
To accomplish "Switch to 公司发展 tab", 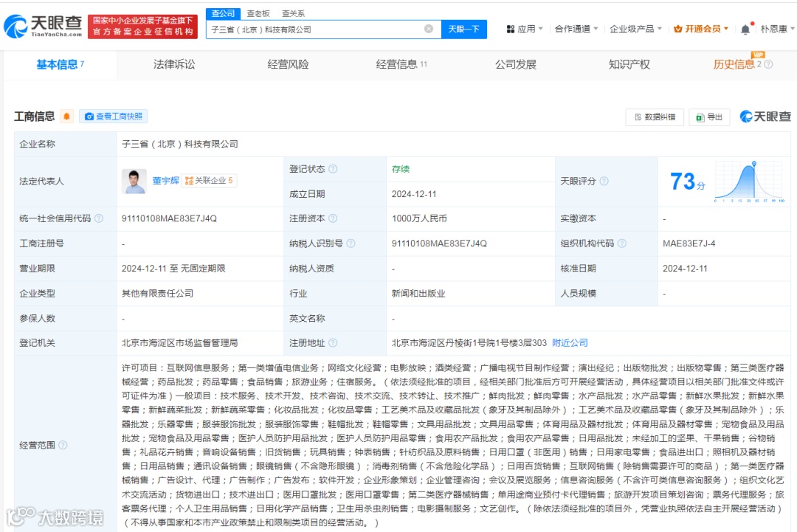I will pos(515,64).
